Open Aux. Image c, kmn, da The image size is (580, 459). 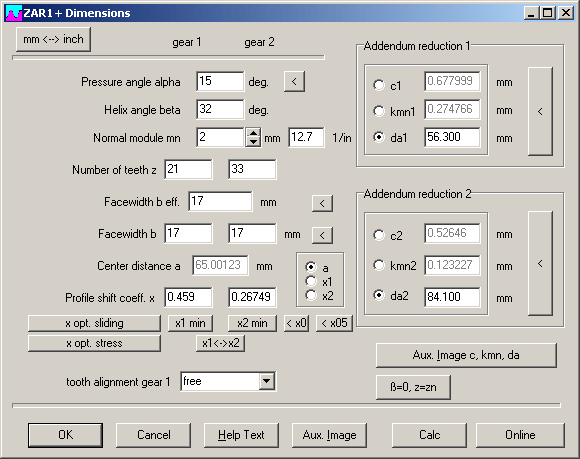click(x=466, y=355)
